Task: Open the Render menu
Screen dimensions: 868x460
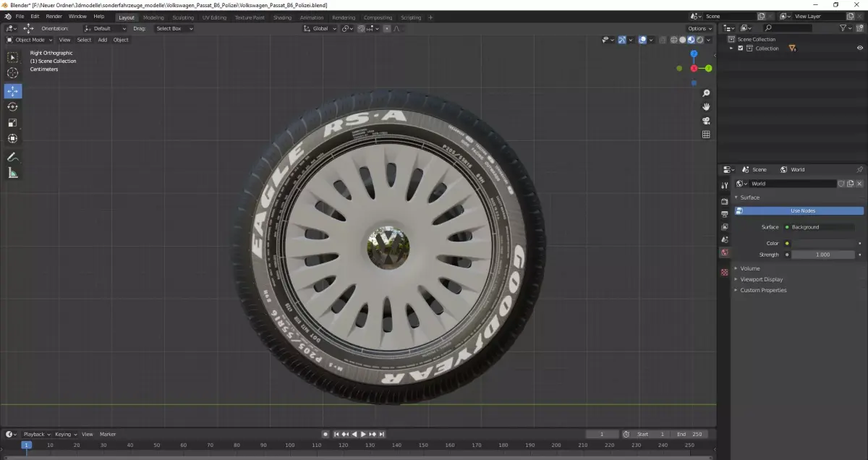Action: [54, 17]
